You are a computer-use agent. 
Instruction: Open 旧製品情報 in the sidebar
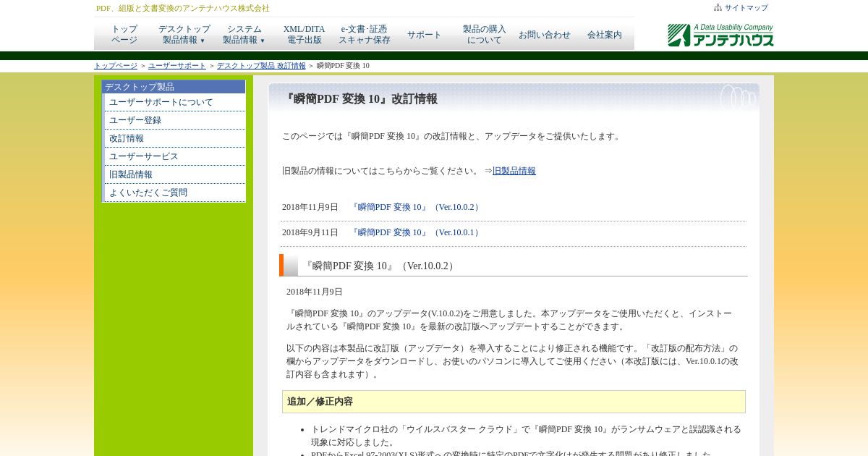click(x=175, y=174)
